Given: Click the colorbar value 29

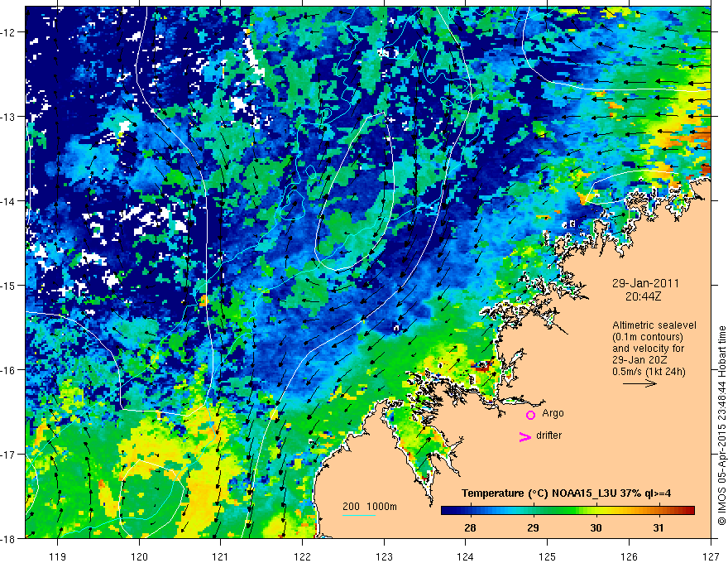Looking at the screenshot, I should 533,527.
